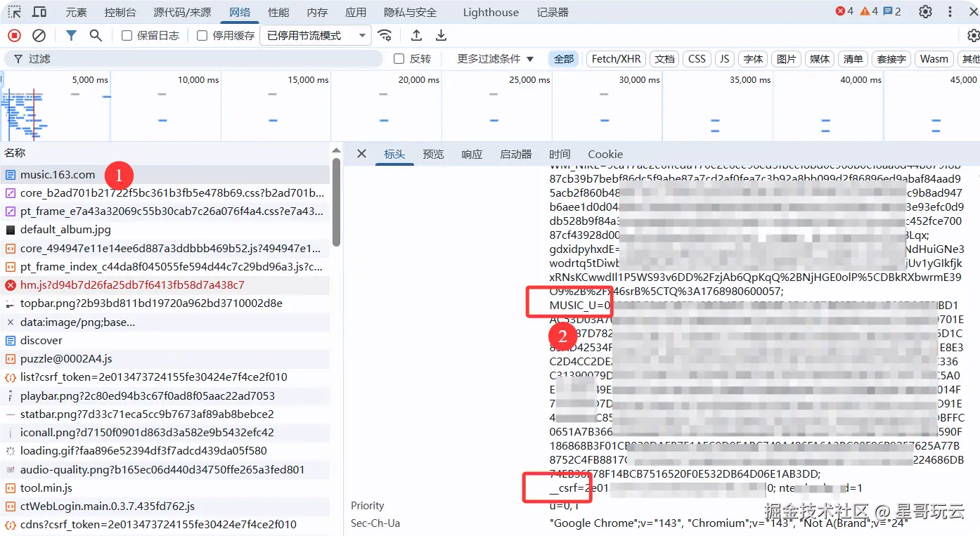Viewport: 980px width, 536px height.
Task: Filter requests by 字体
Action: (x=753, y=59)
